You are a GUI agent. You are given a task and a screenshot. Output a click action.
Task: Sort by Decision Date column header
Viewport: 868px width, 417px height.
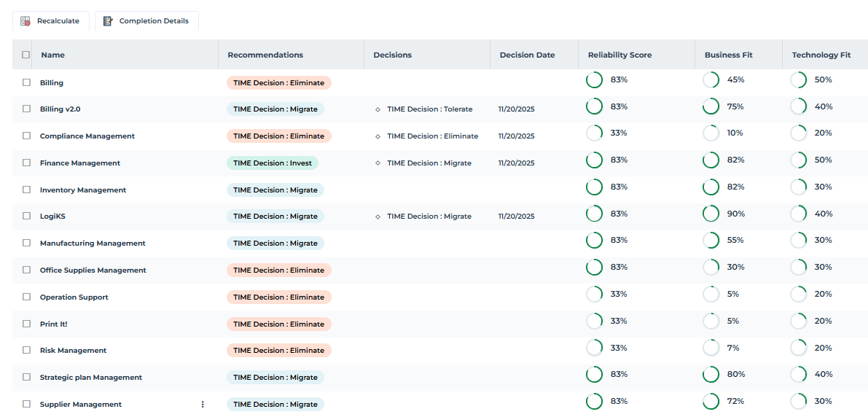(527, 55)
